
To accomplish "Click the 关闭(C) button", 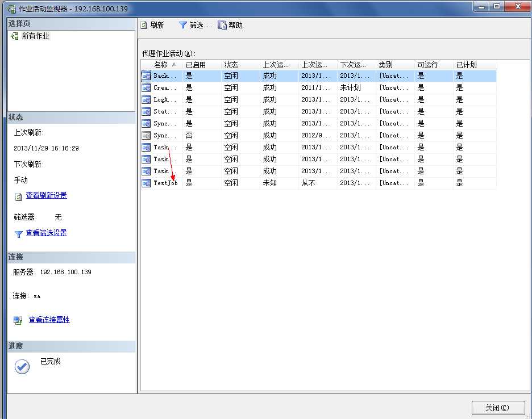I will [498, 408].
